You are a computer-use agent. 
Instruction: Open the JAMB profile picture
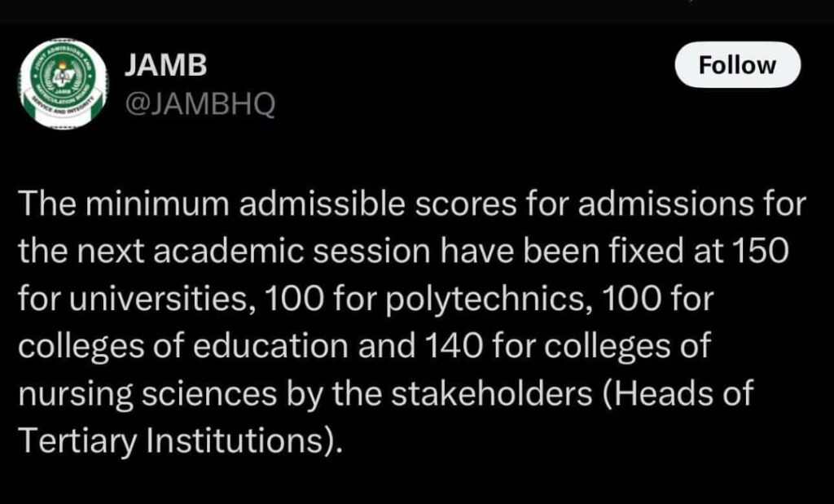point(64,84)
